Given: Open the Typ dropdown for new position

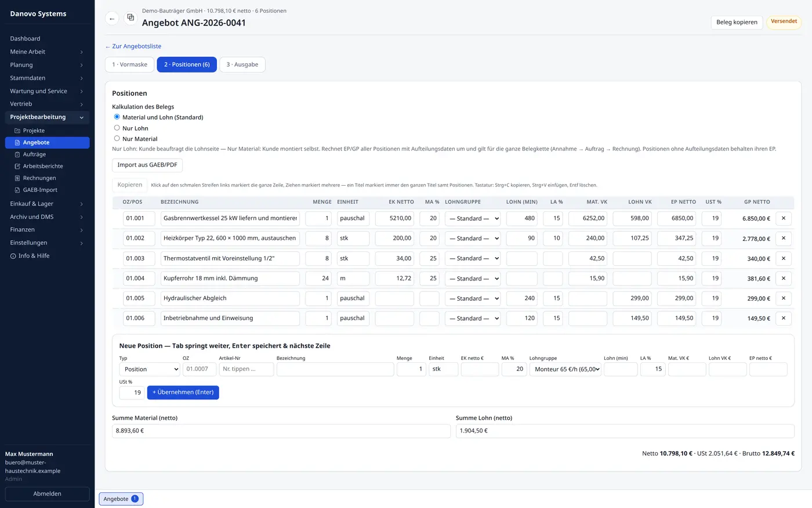Looking at the screenshot, I should 150,369.
